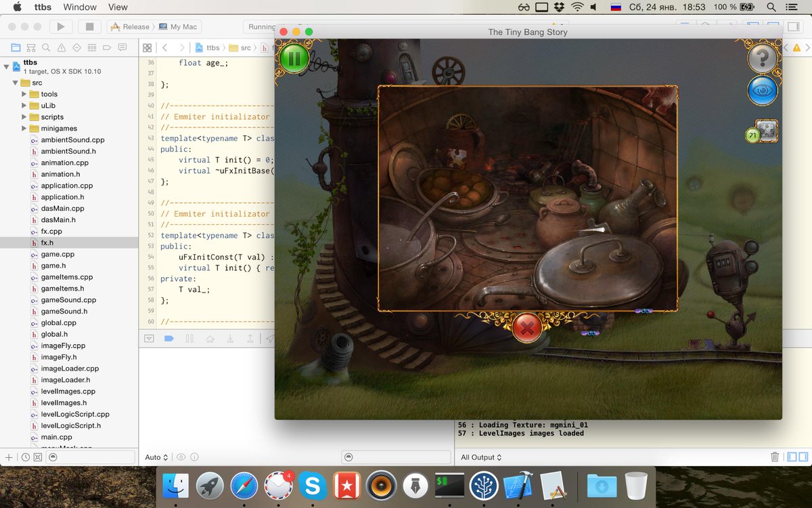Click the blue eye hint button
812x508 pixels.
(763, 91)
